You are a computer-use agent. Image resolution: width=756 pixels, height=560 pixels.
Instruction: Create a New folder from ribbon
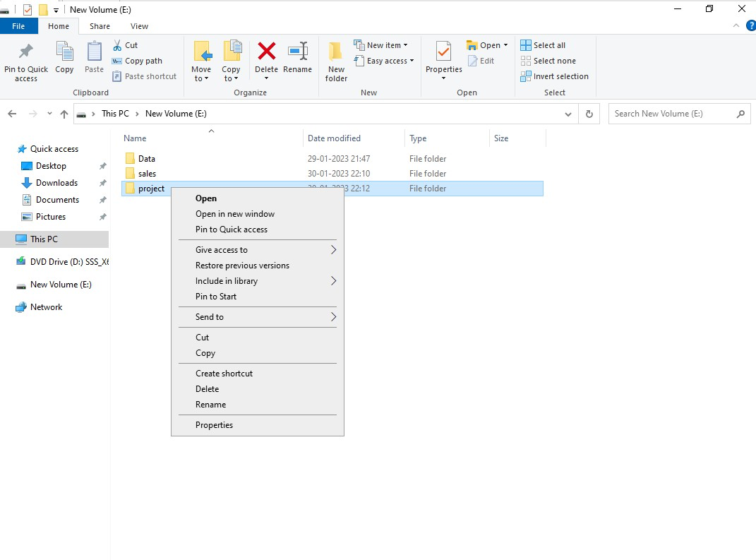click(x=336, y=61)
